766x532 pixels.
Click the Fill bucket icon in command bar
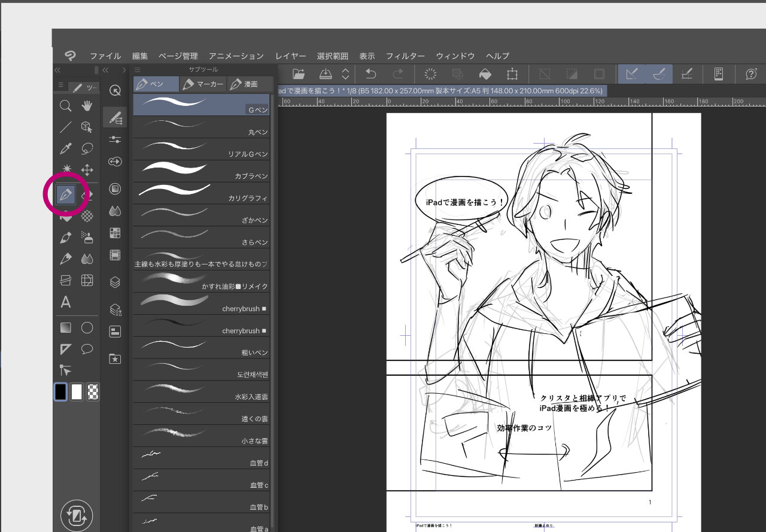click(485, 74)
